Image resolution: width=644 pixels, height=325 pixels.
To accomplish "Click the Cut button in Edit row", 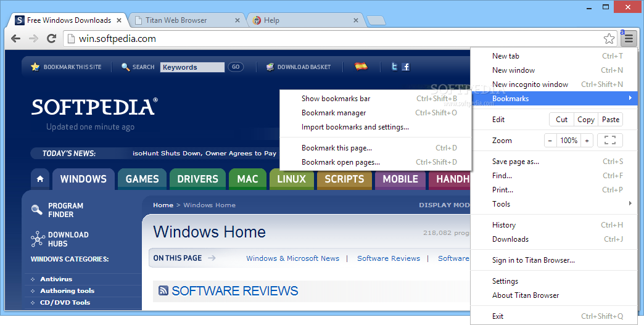I will (561, 120).
